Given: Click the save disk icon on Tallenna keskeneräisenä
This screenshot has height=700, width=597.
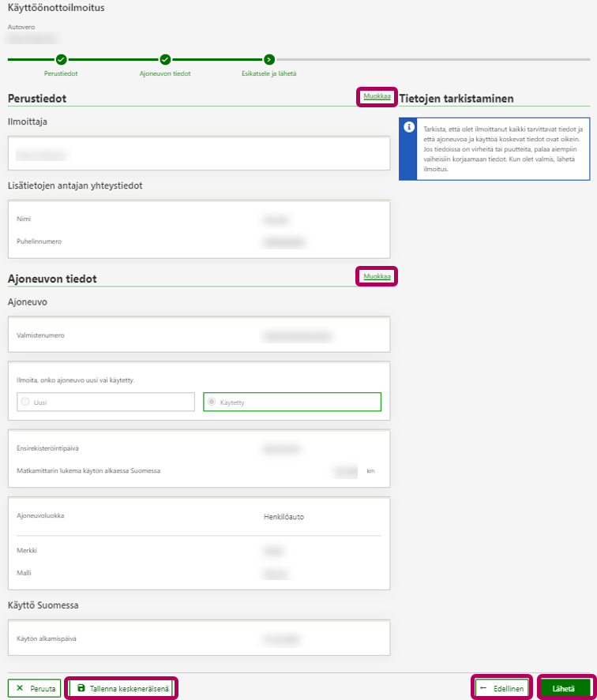Looking at the screenshot, I should click(x=81, y=688).
